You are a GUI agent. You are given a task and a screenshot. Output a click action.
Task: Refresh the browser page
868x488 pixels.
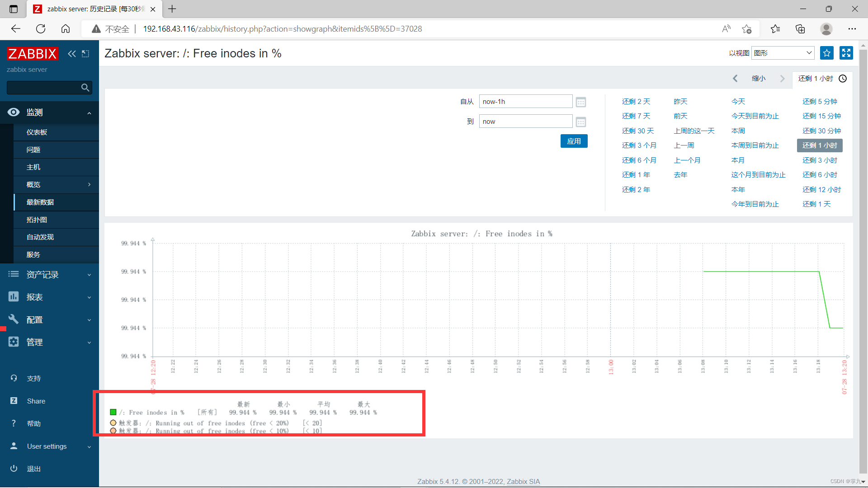click(x=41, y=29)
